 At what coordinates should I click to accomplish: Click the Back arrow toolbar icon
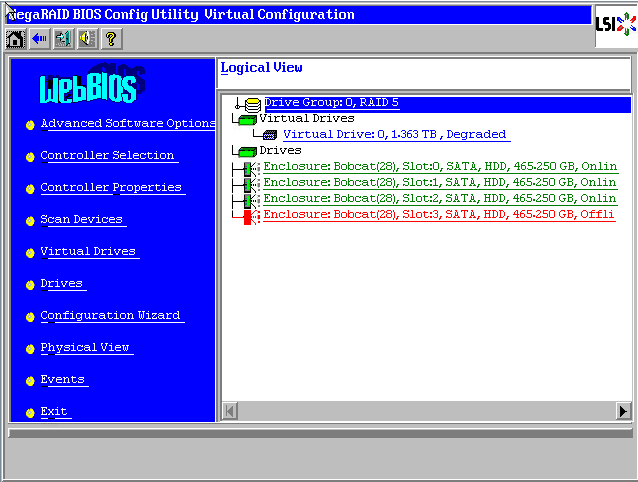coord(39,39)
